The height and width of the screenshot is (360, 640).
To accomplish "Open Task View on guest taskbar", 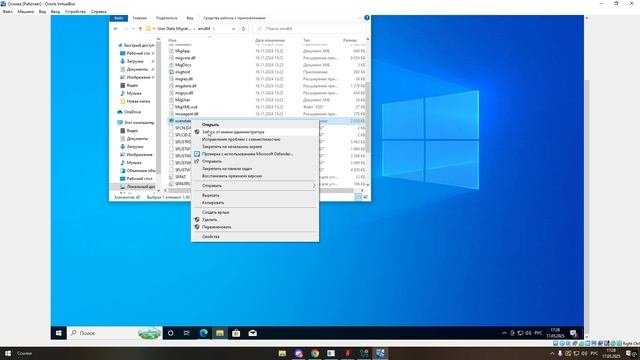I will pos(187,333).
